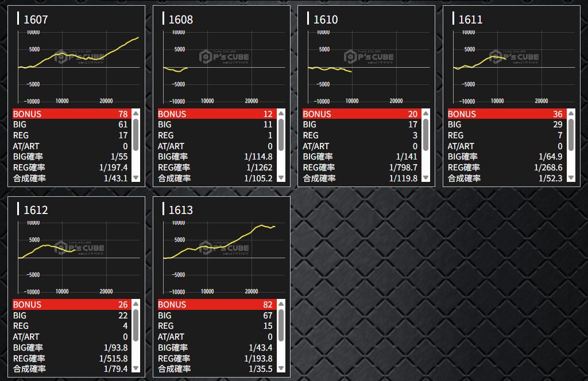588x381 pixels.
Task: Click the BIG確率 row in machine 1607
Action: 69,157
